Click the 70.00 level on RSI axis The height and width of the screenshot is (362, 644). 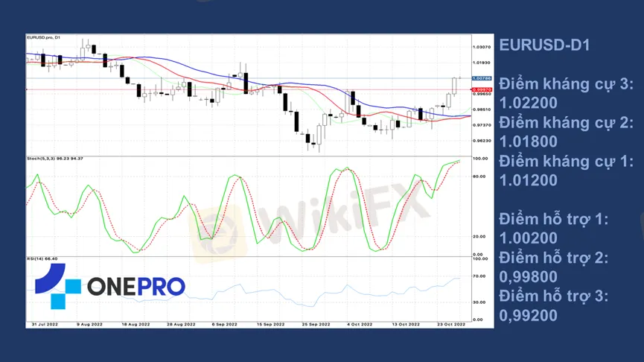480,276
